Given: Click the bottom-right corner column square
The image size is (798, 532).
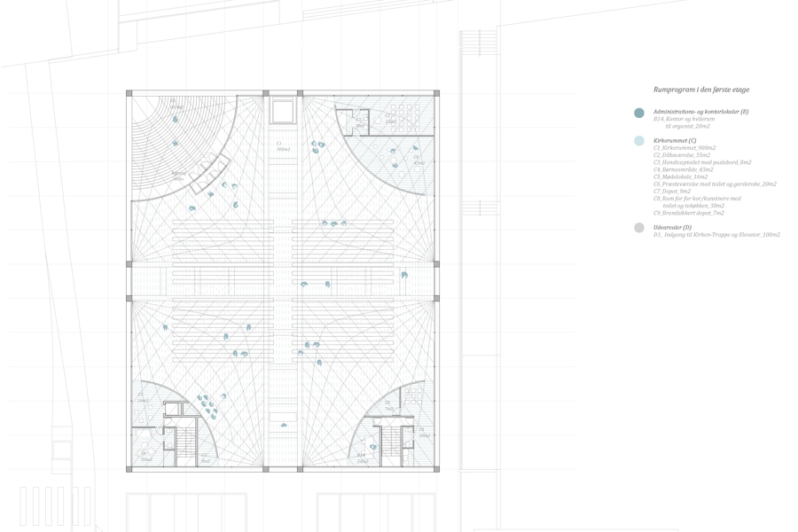Looking at the screenshot, I should click(x=435, y=467).
